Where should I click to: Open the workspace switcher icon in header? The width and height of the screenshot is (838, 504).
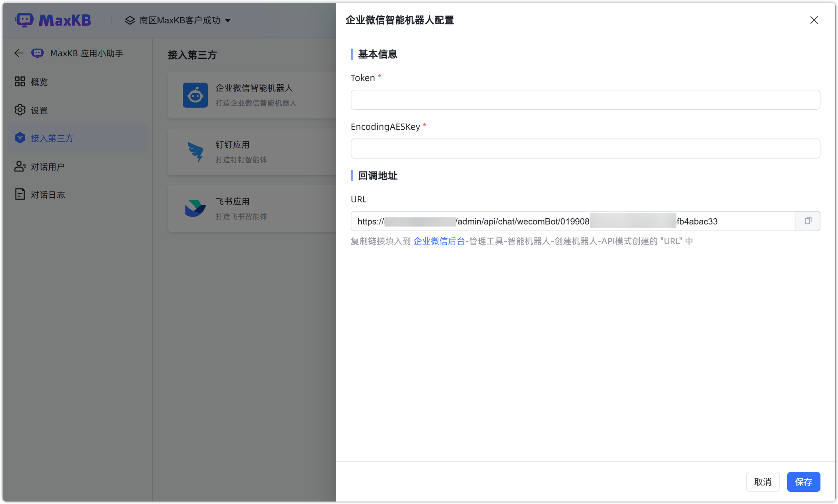click(129, 20)
